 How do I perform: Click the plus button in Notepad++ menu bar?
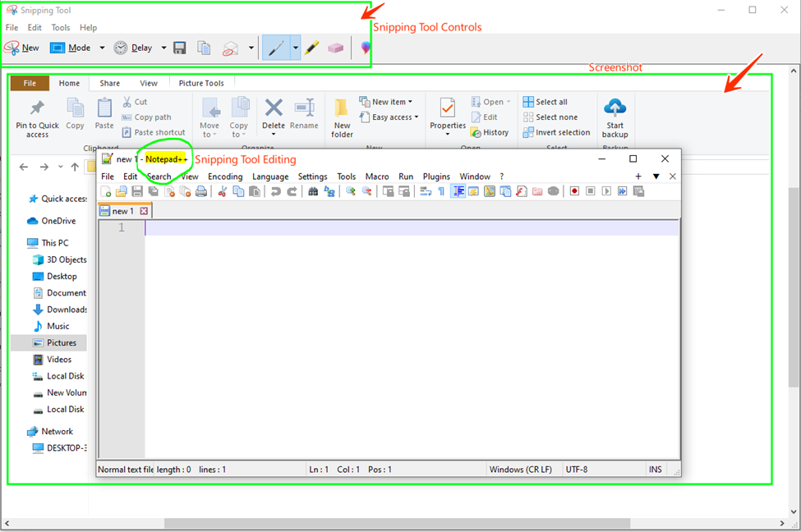638,177
